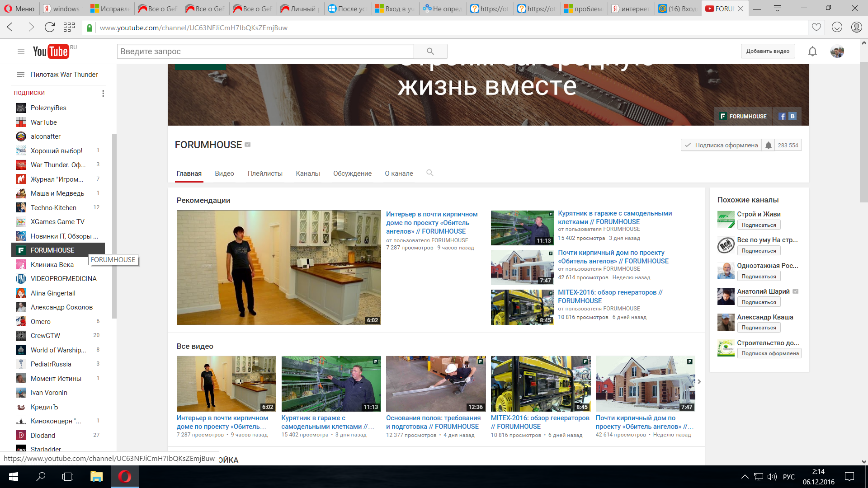Expand next videos arrow in Все видео

pos(699,382)
